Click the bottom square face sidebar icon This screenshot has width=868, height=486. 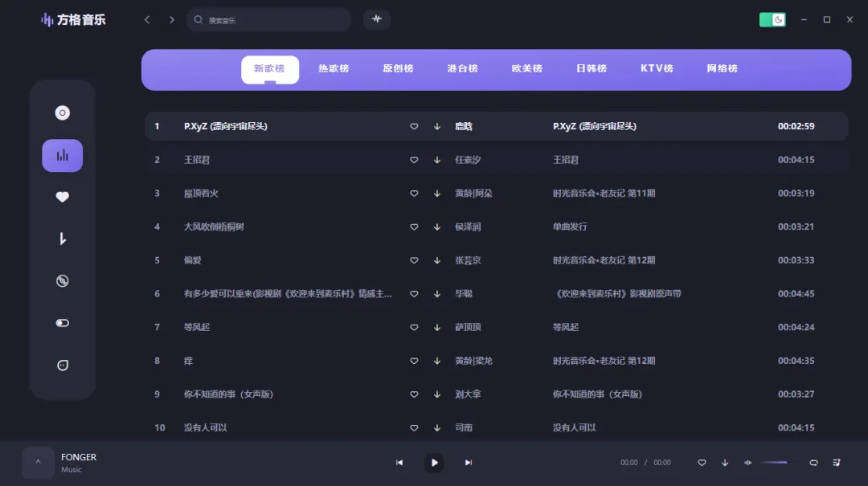(63, 366)
